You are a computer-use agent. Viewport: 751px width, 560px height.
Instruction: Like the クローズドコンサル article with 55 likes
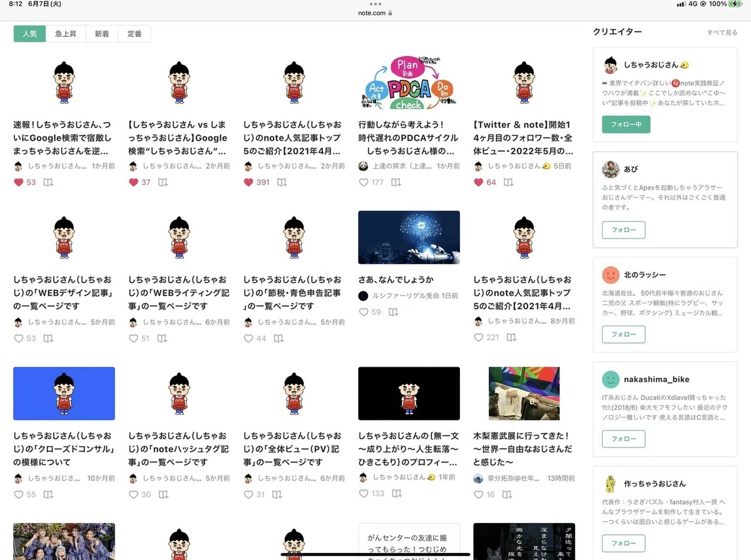(18, 494)
